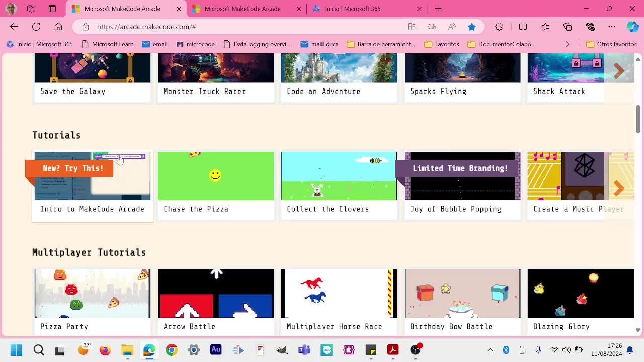View site information lock icon
Screen dimensions: 644x362
pos(86,27)
